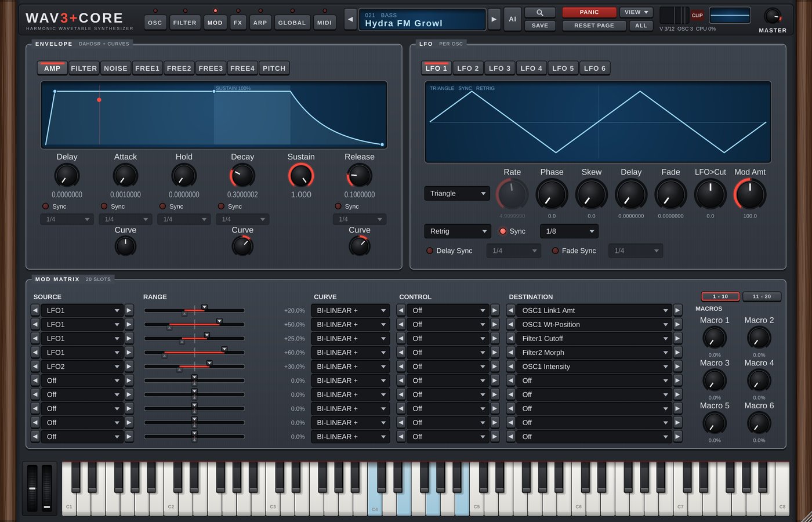Click previous-destination arrow beside OSC1 Wt-Position
Screen dimensions: 812x522
(x=510, y=324)
